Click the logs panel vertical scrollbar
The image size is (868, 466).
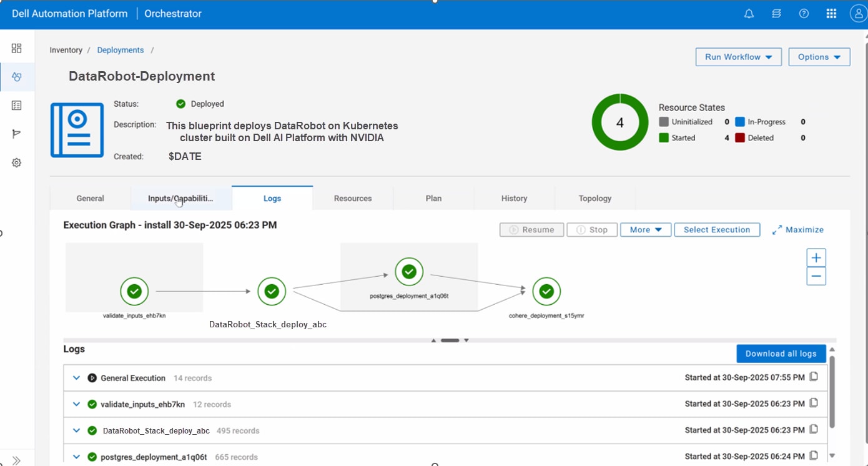(832, 392)
